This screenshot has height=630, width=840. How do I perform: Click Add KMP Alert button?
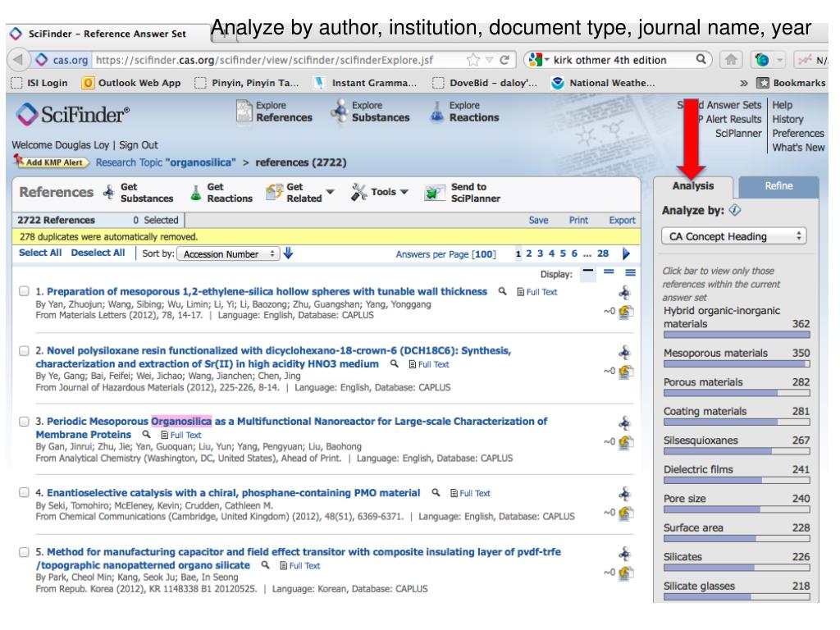(51, 162)
